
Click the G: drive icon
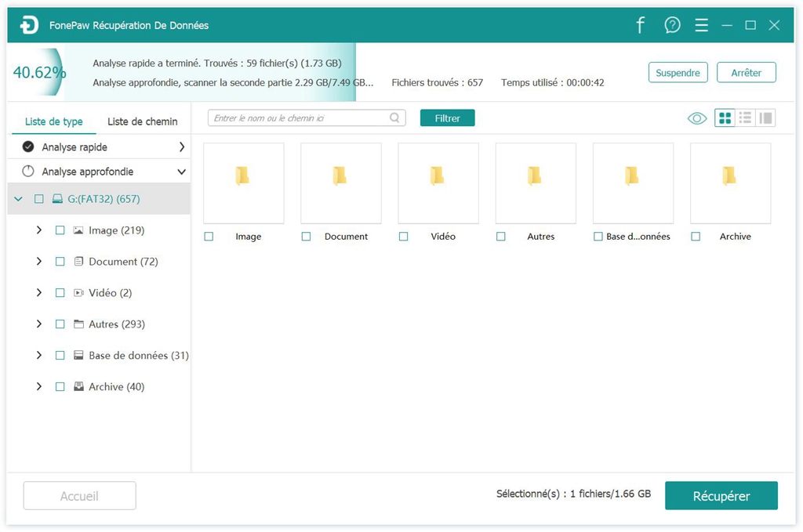[x=57, y=198]
